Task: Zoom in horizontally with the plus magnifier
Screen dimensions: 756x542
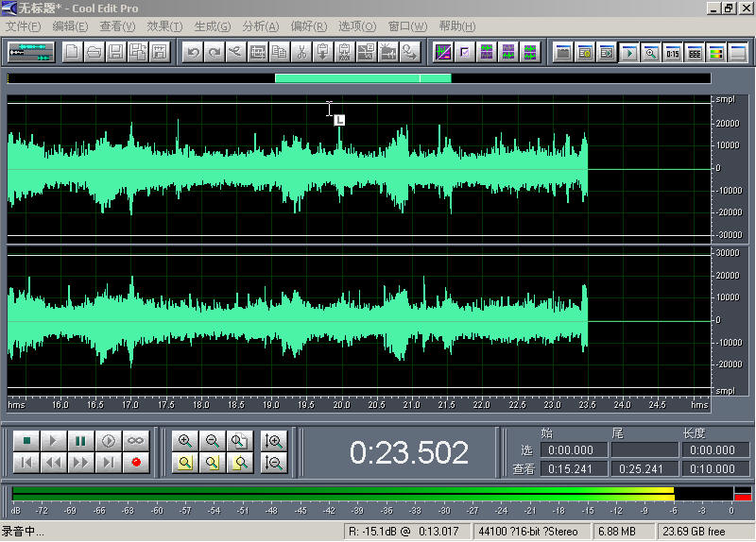Action: click(x=185, y=441)
